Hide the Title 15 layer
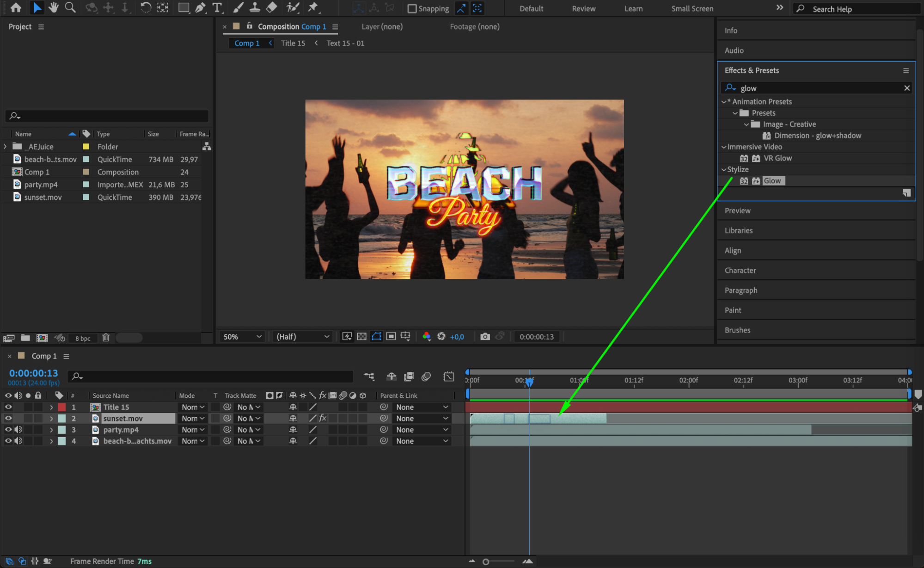Screen dimensions: 924x568 (x=8, y=407)
